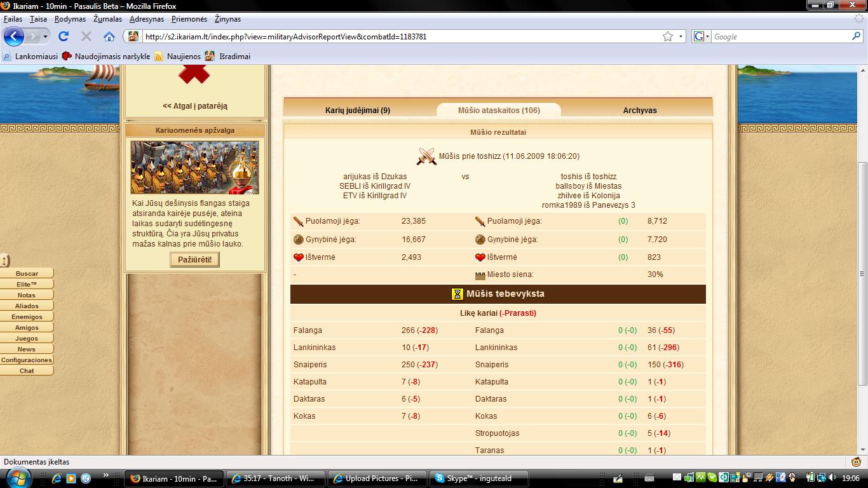Switch to the Archyvas tab
The height and width of the screenshot is (488, 868).
(x=640, y=110)
